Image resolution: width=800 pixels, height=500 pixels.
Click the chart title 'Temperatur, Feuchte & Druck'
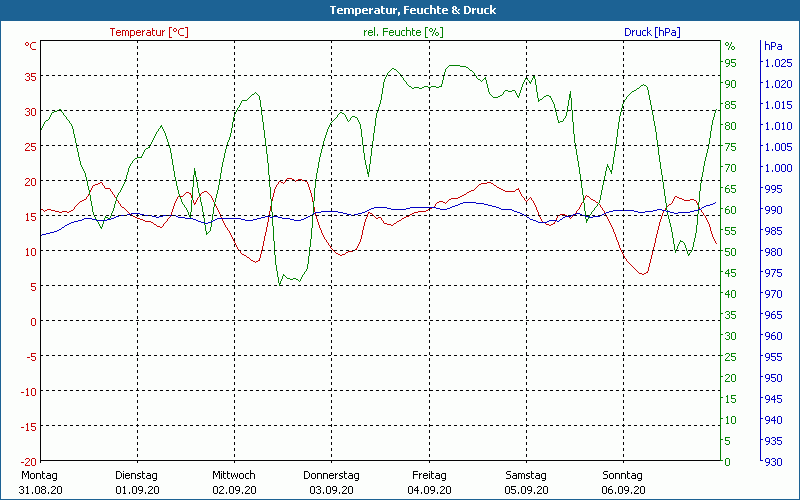point(399,10)
